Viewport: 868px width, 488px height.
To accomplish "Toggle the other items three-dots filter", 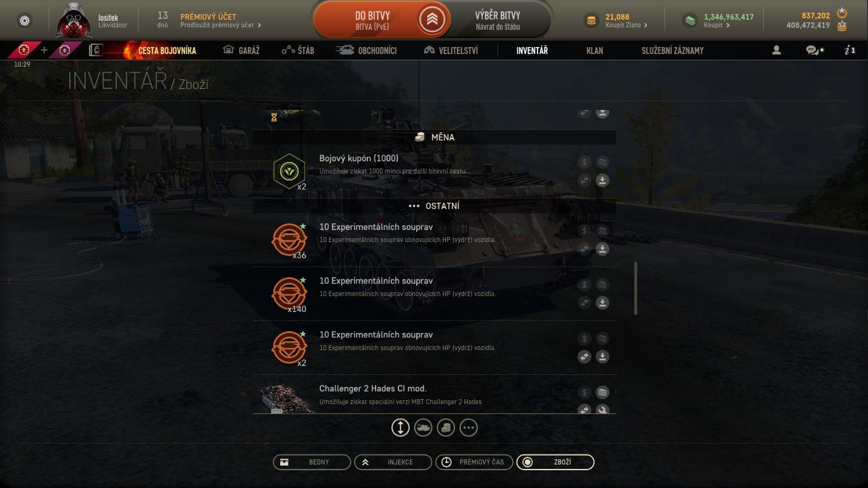I will (x=468, y=428).
